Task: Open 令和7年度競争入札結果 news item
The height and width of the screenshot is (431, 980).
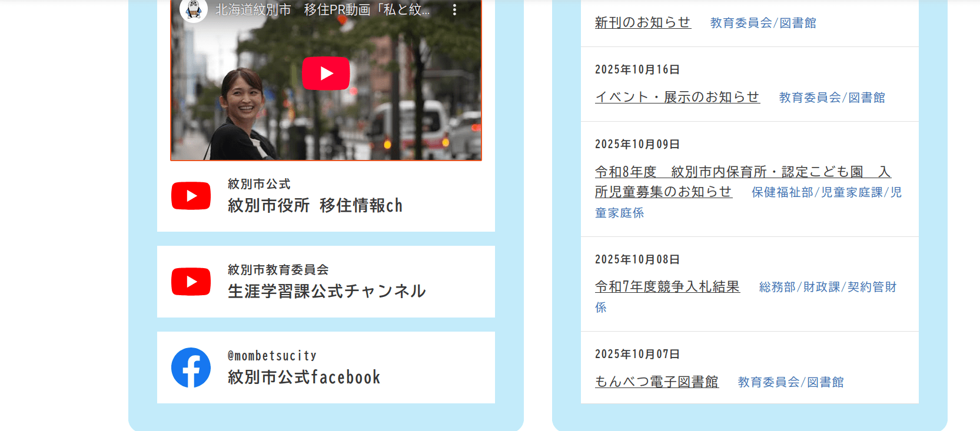Action: click(x=667, y=286)
